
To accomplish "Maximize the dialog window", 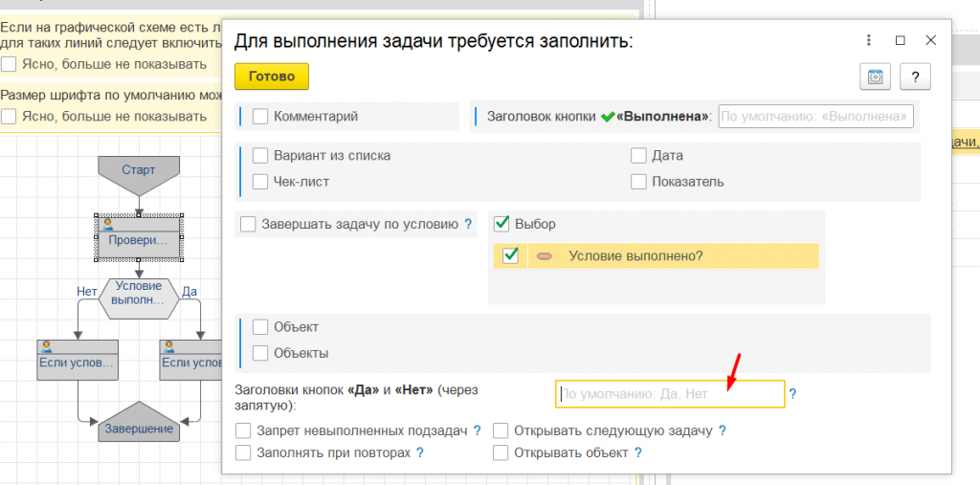I will [900, 40].
